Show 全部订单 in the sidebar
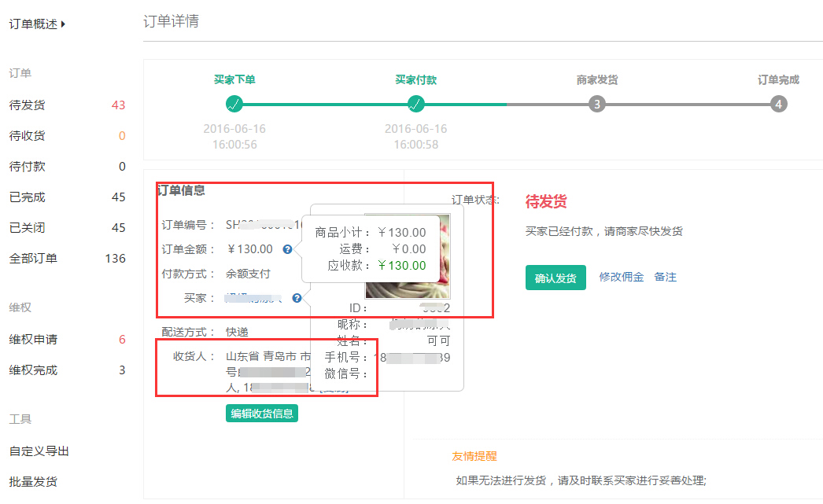Viewport: 823px width, 504px height. [33, 259]
